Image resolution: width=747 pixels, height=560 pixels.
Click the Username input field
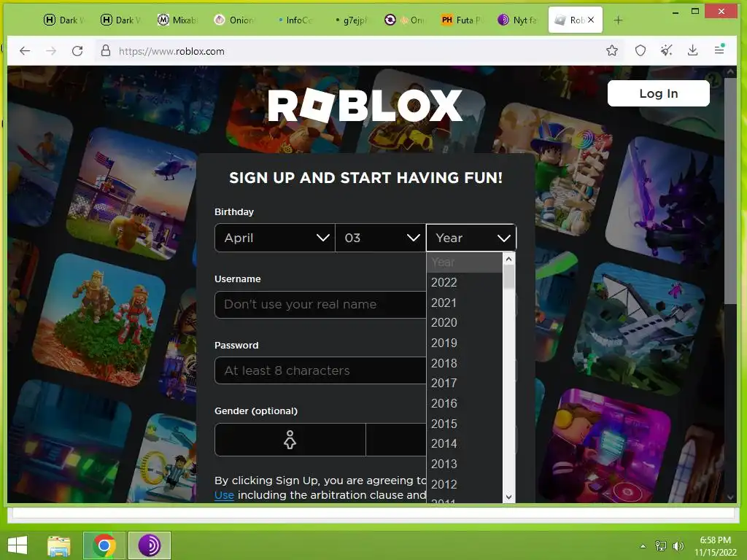click(320, 304)
